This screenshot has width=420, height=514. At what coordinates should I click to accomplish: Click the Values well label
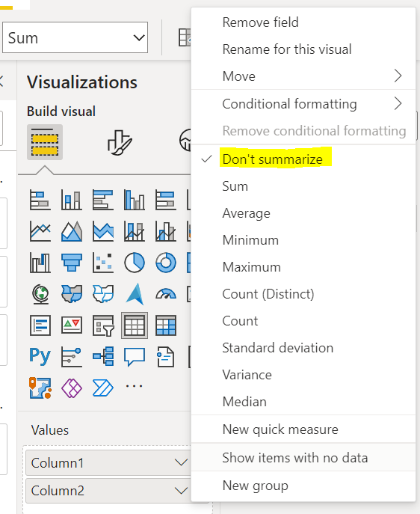(x=50, y=430)
